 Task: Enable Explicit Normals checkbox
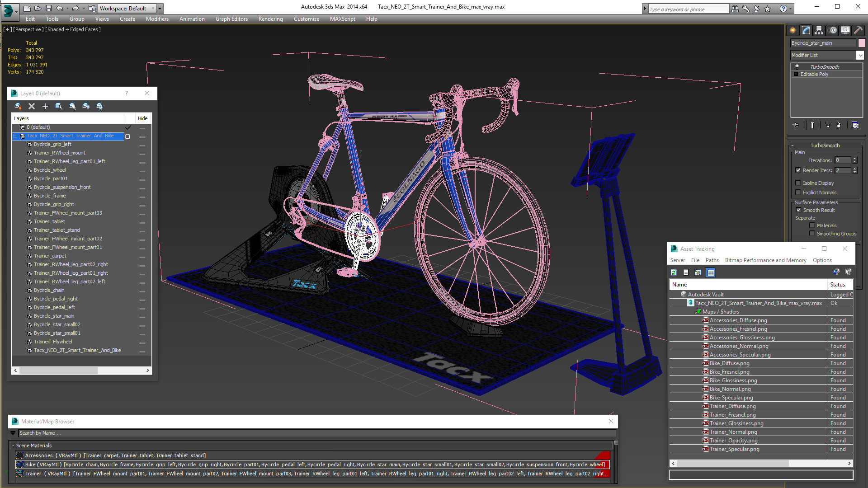pyautogui.click(x=798, y=192)
